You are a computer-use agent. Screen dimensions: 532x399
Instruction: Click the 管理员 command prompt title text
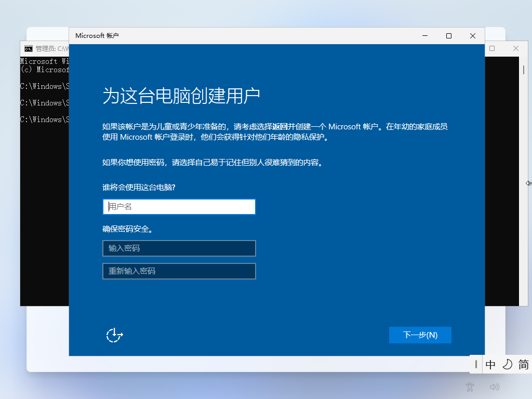52,49
